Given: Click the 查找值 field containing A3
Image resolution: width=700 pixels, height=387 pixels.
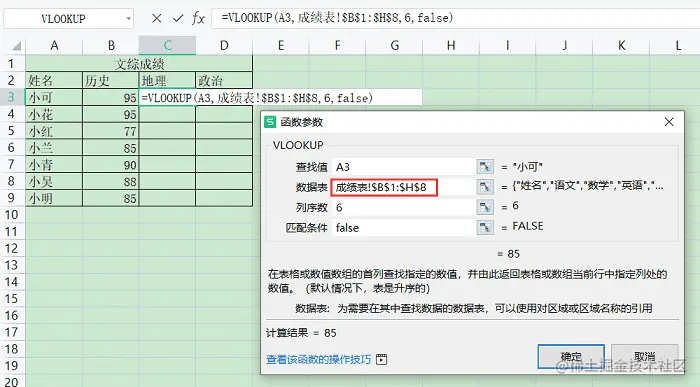Looking at the screenshot, I should click(404, 167).
